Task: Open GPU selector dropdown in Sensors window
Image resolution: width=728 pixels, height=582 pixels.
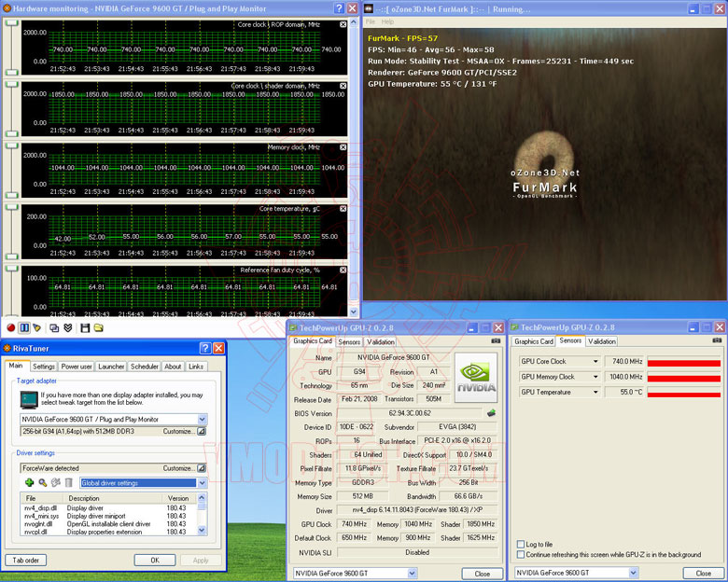Action: click(634, 573)
